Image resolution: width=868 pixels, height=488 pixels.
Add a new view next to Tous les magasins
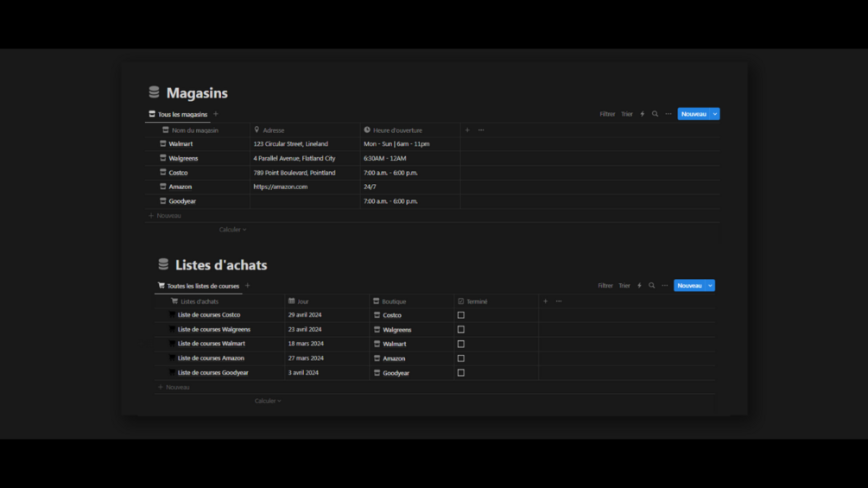pyautogui.click(x=216, y=114)
